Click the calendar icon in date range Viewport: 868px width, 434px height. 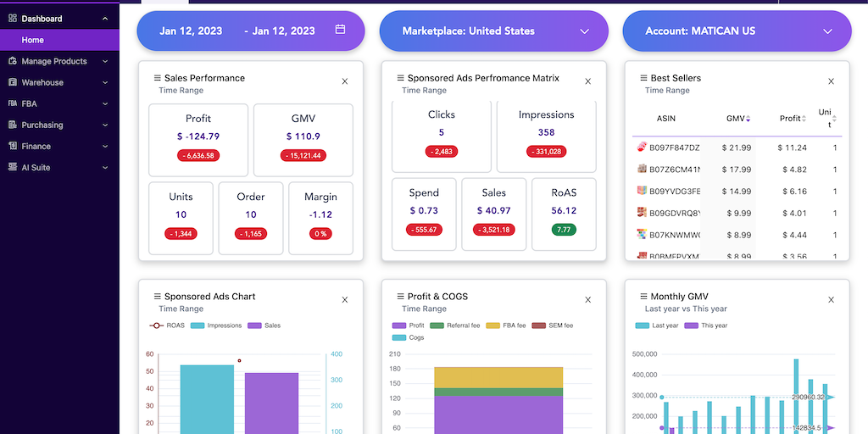(x=340, y=30)
